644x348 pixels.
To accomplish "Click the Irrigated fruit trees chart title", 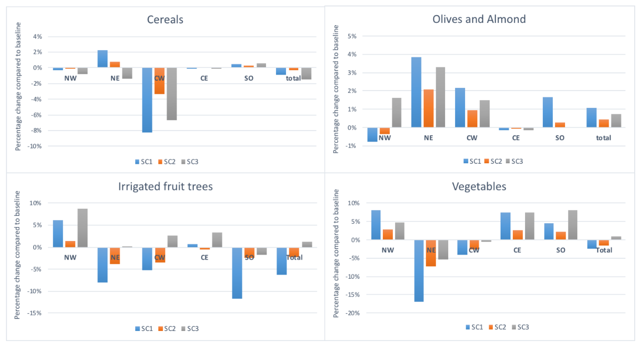I will point(165,186).
